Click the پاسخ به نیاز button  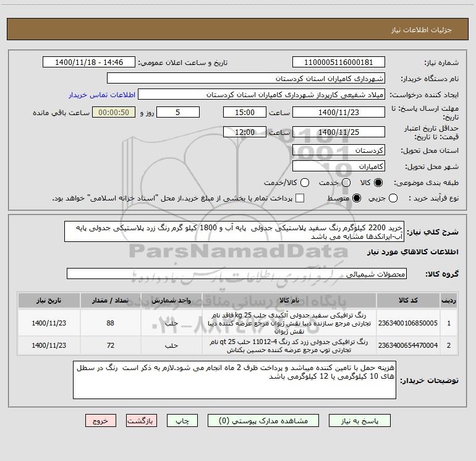(359, 421)
